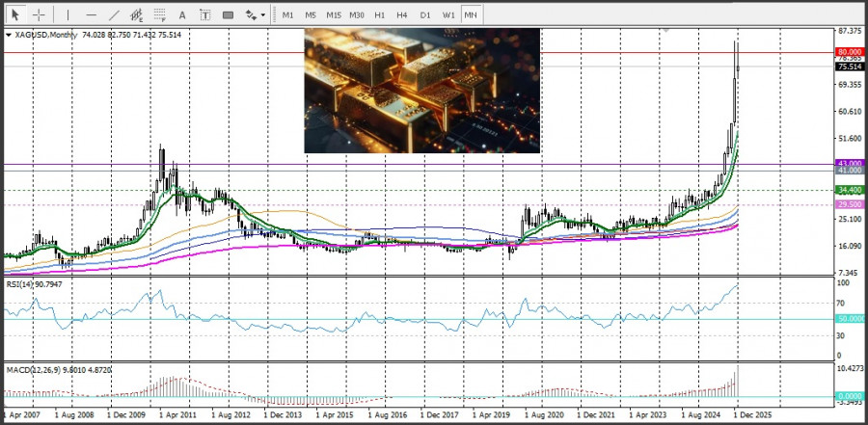The image size is (868, 425).
Task: Toggle the M1 timeframe button
Action: (x=287, y=14)
